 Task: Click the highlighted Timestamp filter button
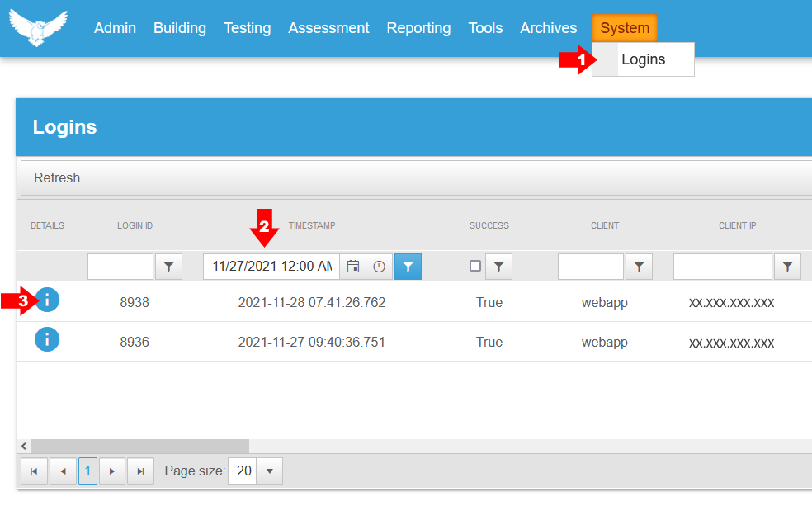pyautogui.click(x=408, y=266)
